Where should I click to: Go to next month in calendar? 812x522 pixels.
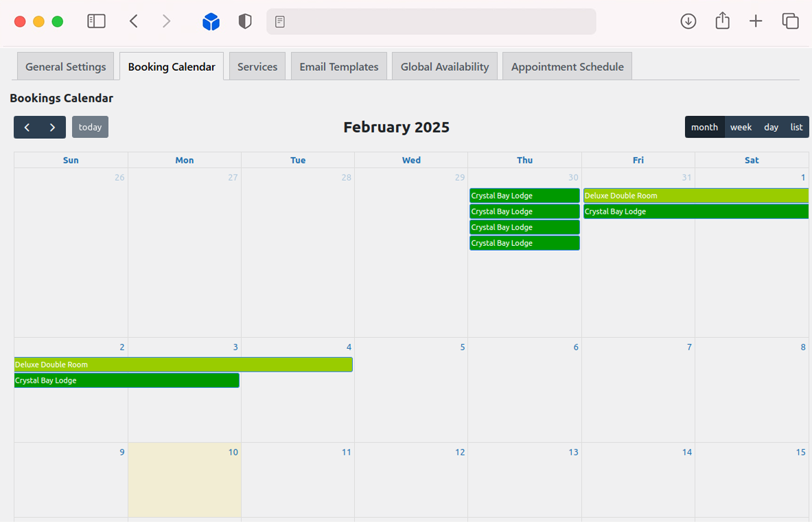click(53, 127)
